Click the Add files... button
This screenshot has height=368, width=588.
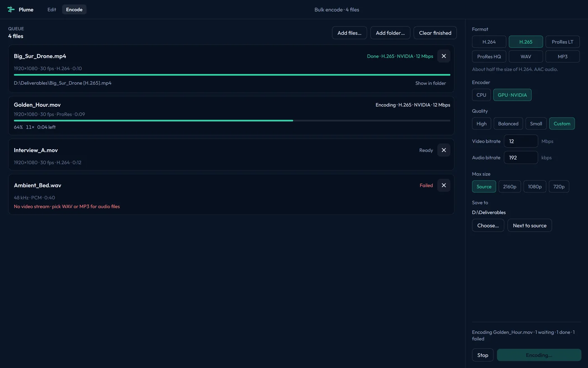coord(349,33)
